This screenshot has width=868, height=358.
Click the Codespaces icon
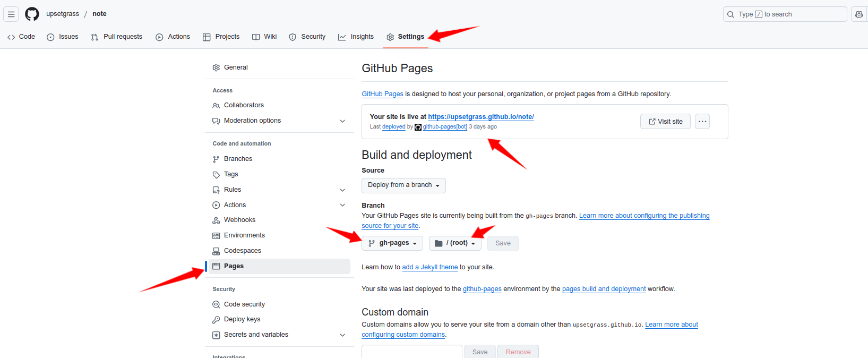point(216,251)
